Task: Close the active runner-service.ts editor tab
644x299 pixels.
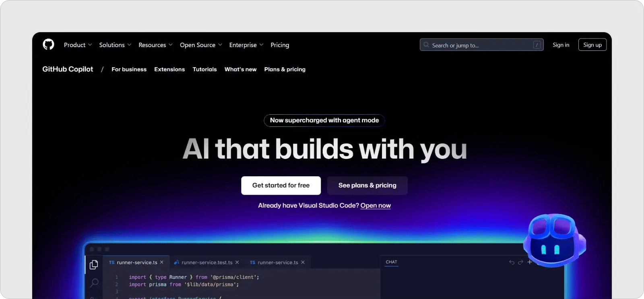Action: (x=162, y=262)
